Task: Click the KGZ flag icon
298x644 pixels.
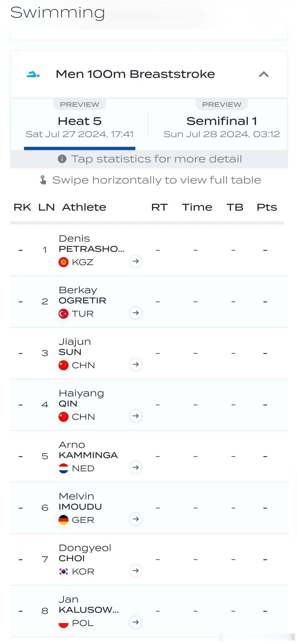Action: tap(64, 262)
